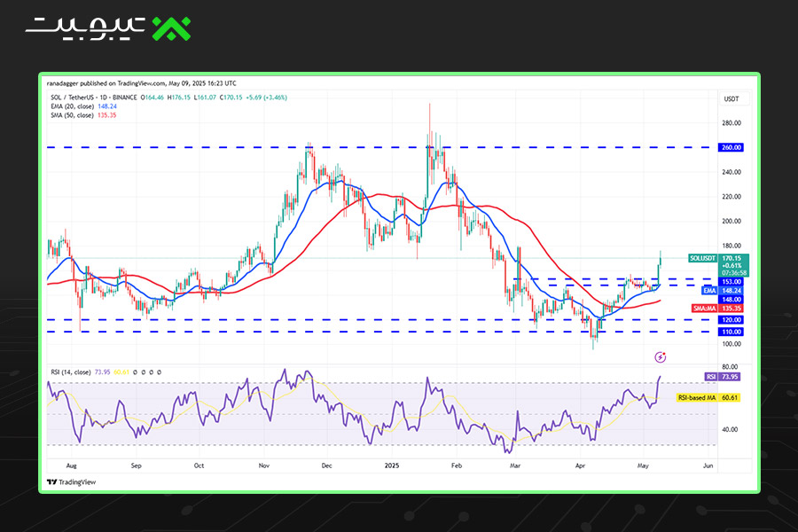Screen dimensions: 798x532
Task: Click the TradingView logo below the chart
Action: [x=71, y=482]
